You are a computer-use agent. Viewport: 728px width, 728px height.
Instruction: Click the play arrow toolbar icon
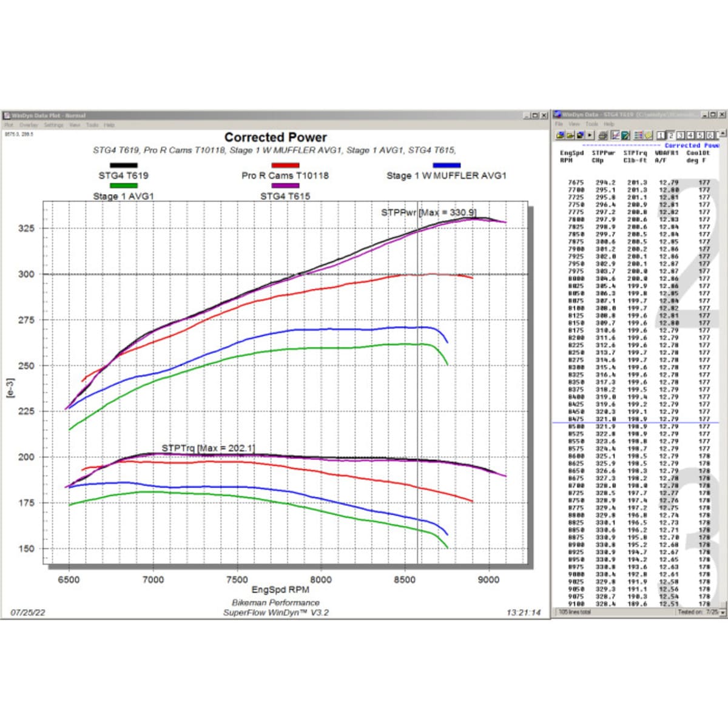click(590, 134)
